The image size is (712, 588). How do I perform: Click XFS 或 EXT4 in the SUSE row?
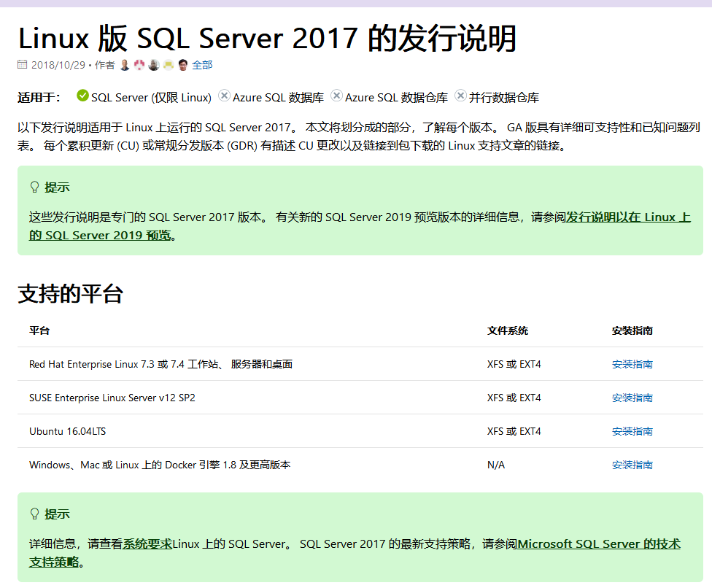coord(514,398)
